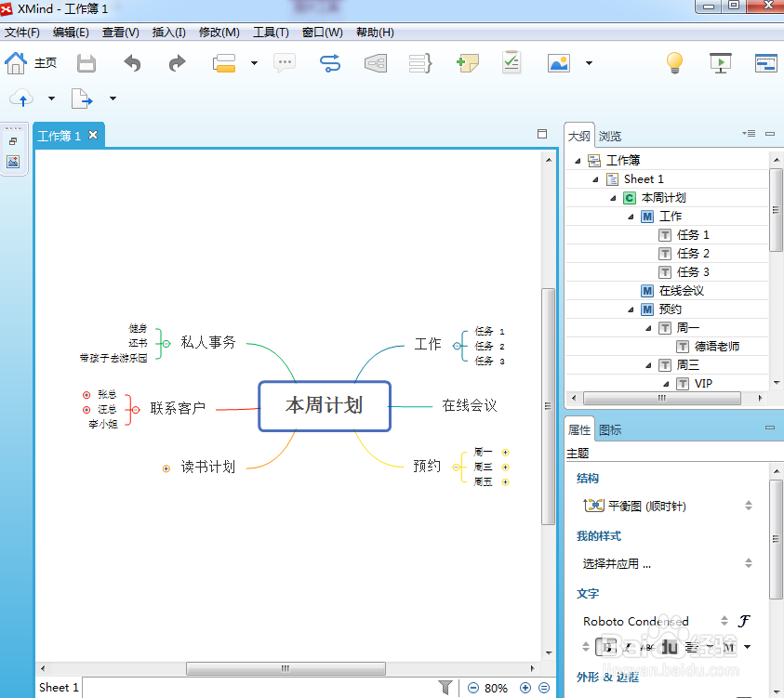Screen dimensions: 784x698
Task: Click the outline panel horizontal scrollbar
Action: click(661, 398)
